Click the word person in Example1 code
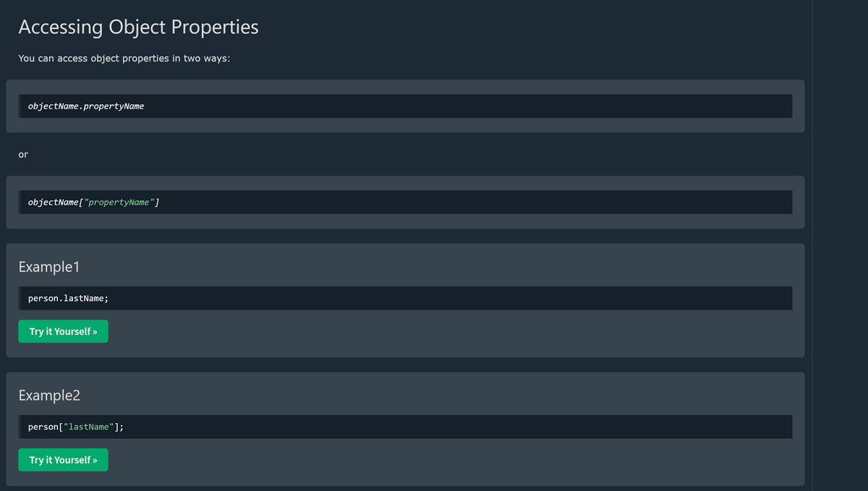This screenshot has width=868, height=491. pos(43,298)
